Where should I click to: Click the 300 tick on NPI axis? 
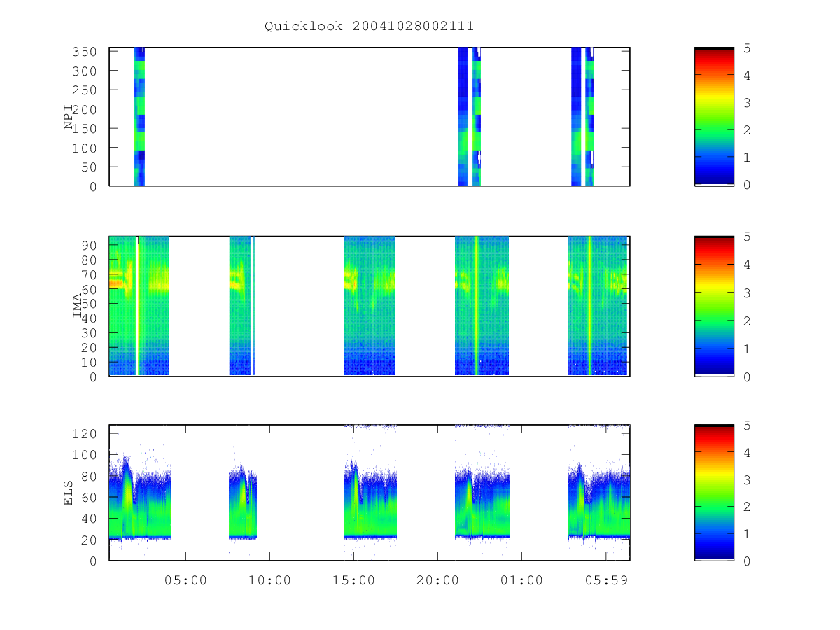point(84,71)
